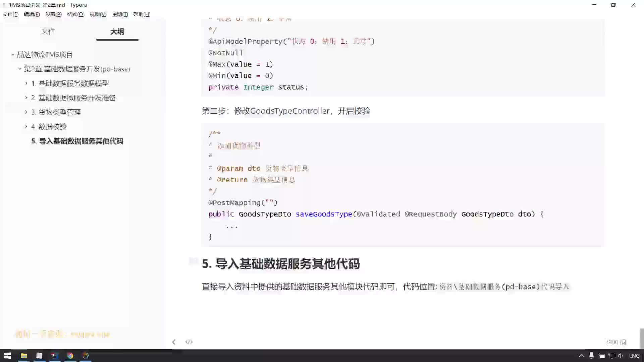Place cursor in heading 5. 导入基础数据服务其他代码
This screenshot has width=644, height=362.
[280, 264]
